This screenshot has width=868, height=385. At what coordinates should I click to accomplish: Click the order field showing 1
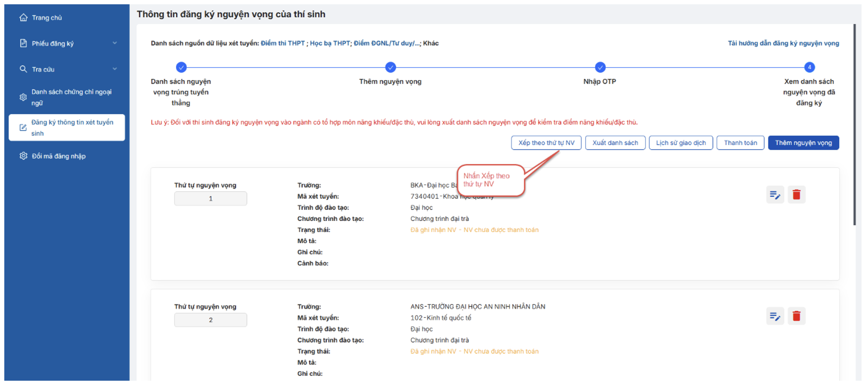pos(211,199)
